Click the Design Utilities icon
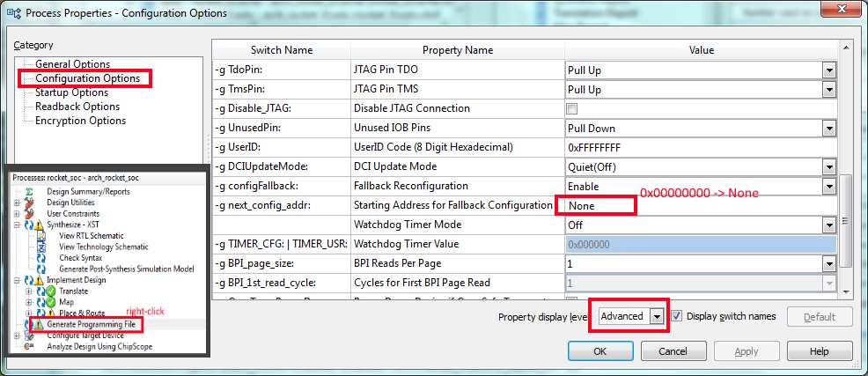 (32, 203)
